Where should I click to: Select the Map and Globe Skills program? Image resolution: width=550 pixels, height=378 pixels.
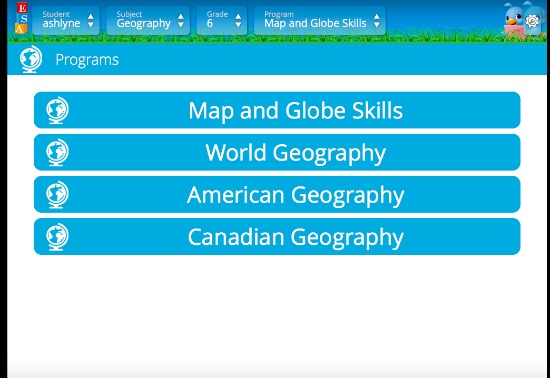point(277,110)
